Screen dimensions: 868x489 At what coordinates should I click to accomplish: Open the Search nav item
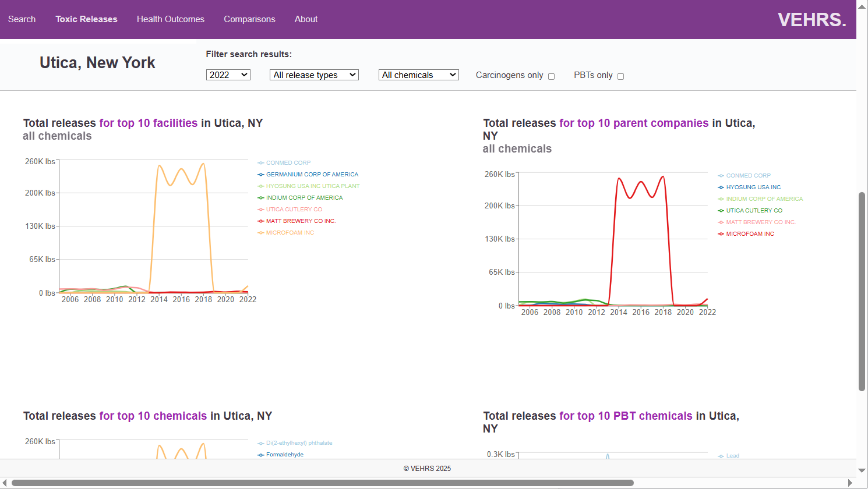tap(22, 19)
